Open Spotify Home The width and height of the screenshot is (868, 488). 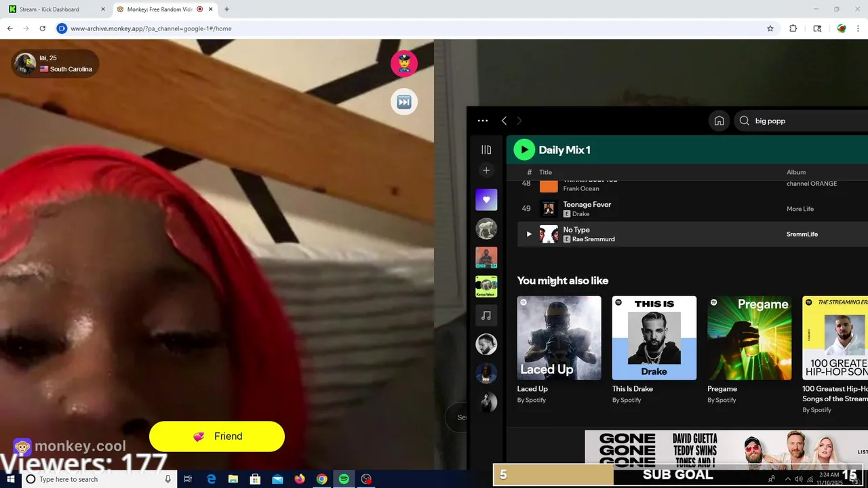tap(719, 121)
